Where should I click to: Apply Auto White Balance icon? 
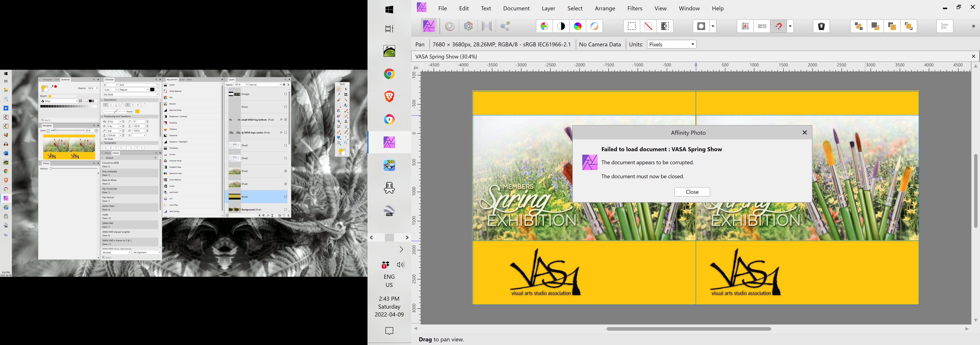595,26
